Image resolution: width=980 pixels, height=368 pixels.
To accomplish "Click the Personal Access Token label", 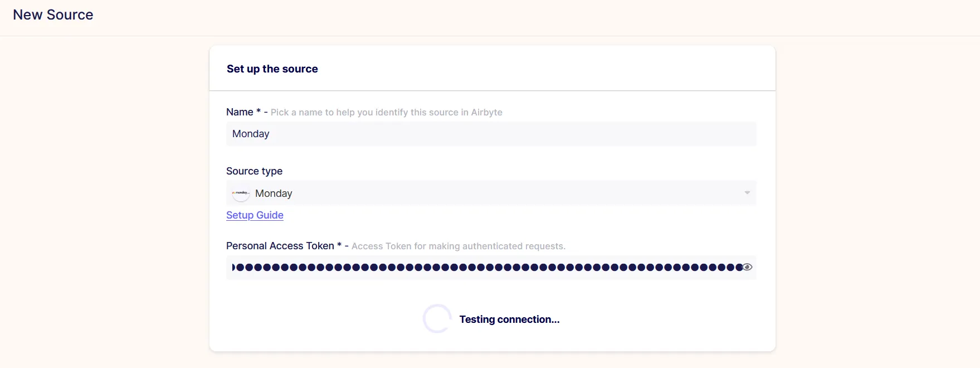I will [x=280, y=246].
